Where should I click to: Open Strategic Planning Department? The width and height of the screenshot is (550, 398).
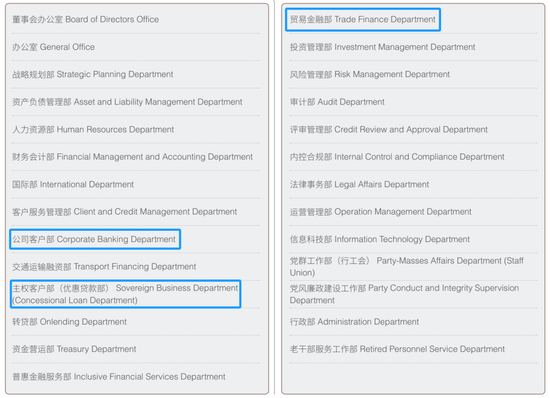pyautogui.click(x=93, y=74)
